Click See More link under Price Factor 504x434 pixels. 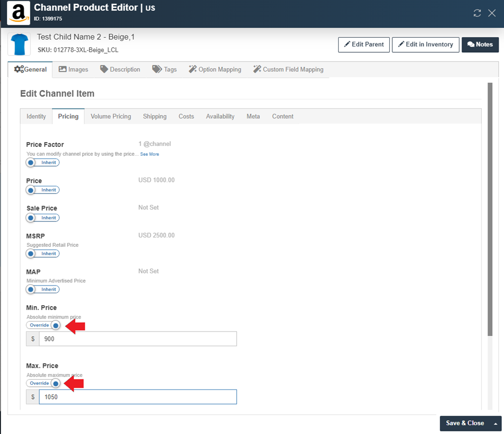pyautogui.click(x=149, y=154)
